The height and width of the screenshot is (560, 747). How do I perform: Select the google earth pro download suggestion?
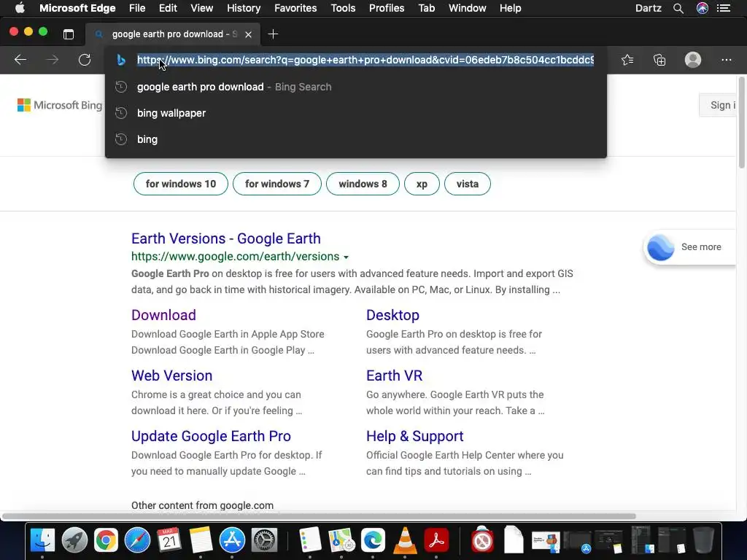(356, 87)
